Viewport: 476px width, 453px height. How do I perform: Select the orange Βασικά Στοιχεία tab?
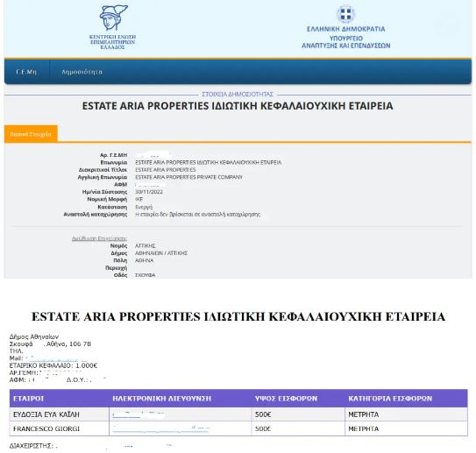tap(31, 134)
